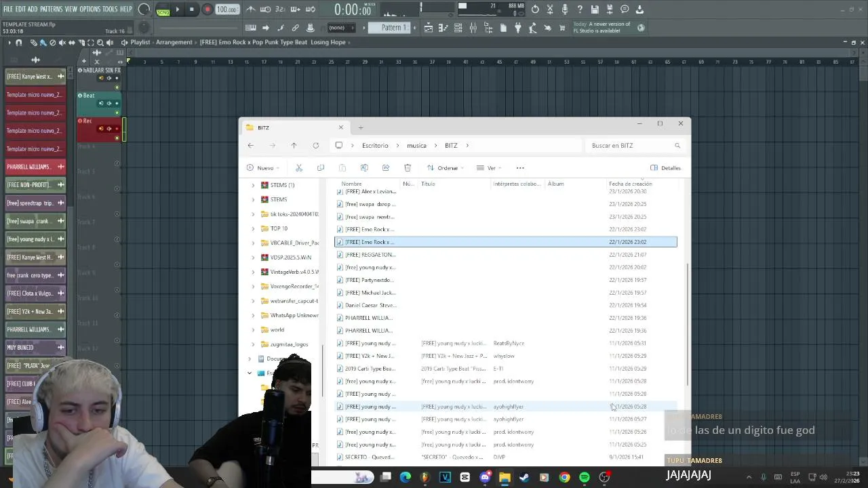Click the microphone recording icon in FL toolbar
Screen dimensions: 868x488
(565, 9)
